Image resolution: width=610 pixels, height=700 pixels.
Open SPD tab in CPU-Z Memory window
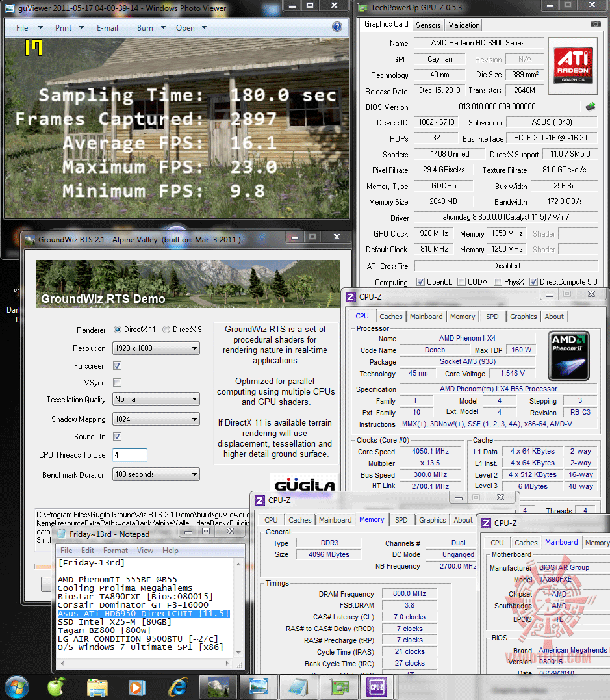pyautogui.click(x=401, y=520)
